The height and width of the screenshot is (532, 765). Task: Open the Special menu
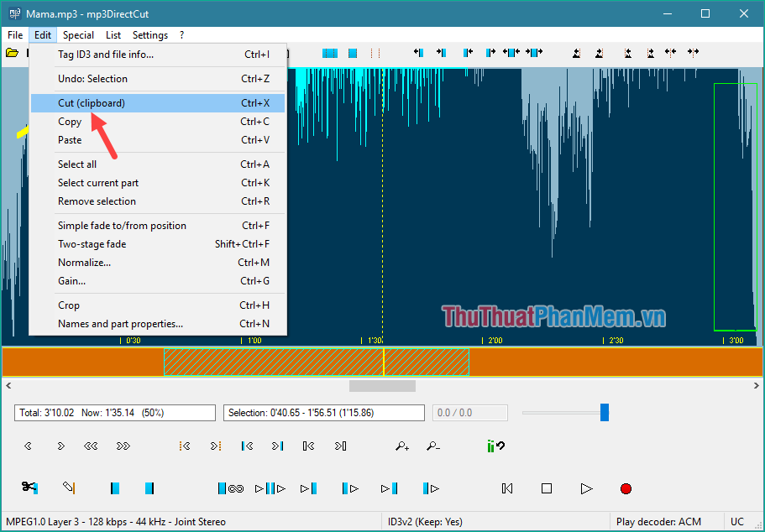(78, 34)
